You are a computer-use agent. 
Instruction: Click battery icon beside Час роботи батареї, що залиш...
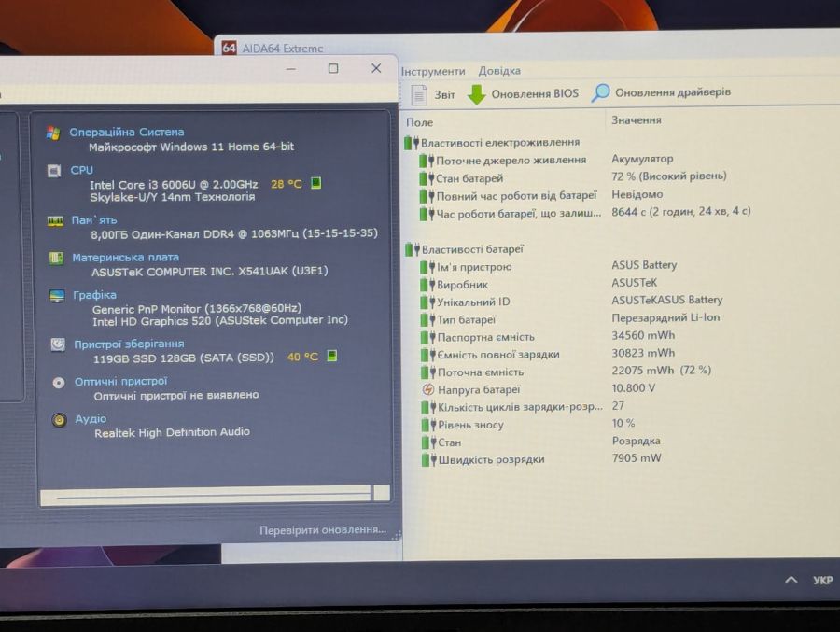(x=427, y=214)
